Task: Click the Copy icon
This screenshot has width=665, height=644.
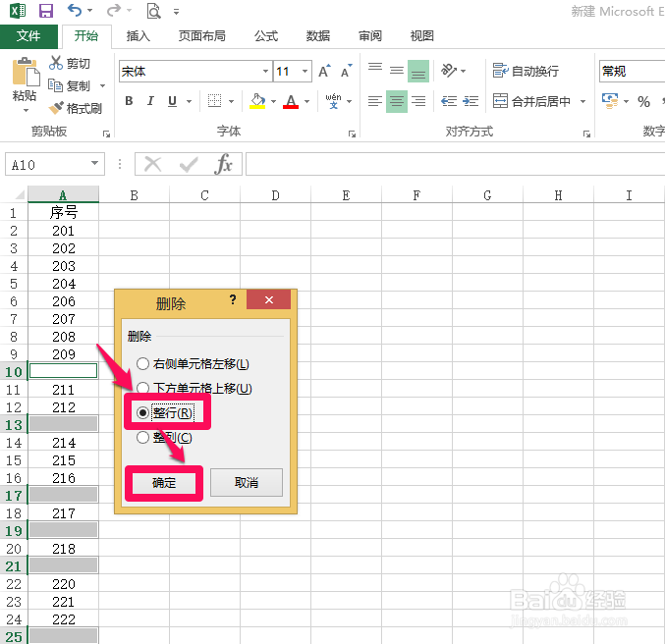Action: pyautogui.click(x=55, y=85)
